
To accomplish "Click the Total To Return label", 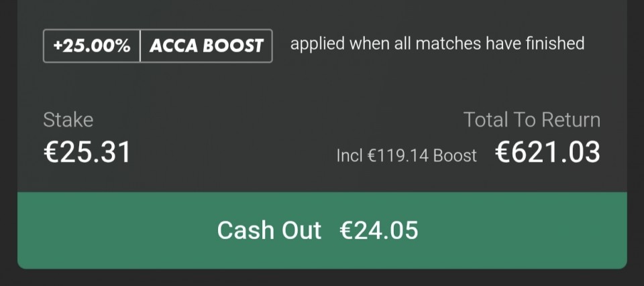I will [531, 120].
